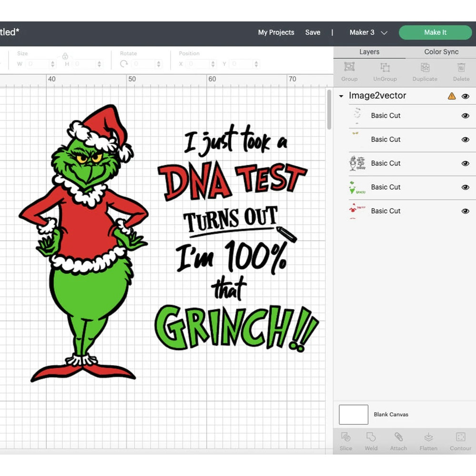Collapse the Image2vector layer group
The image size is (476, 476).
click(x=341, y=96)
